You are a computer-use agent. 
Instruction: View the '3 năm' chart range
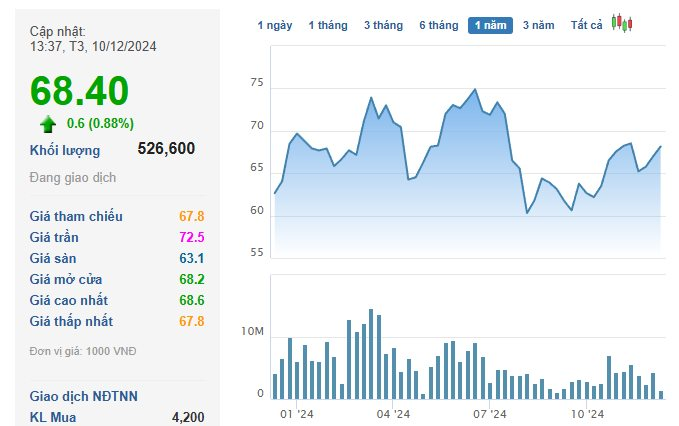538,25
